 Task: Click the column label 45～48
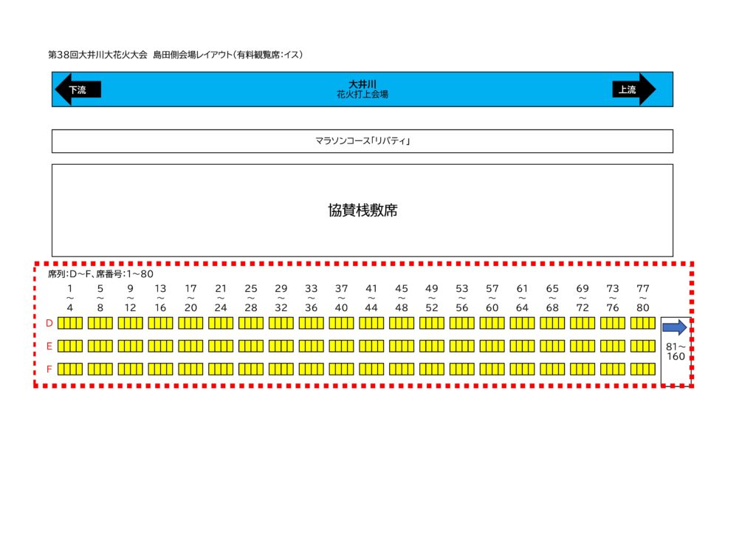(402, 298)
